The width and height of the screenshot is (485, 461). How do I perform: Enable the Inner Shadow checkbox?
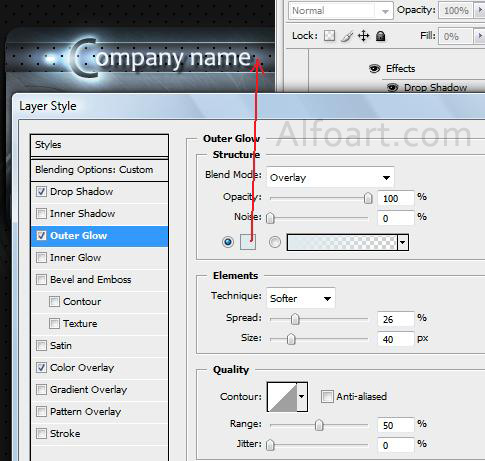click(x=41, y=214)
